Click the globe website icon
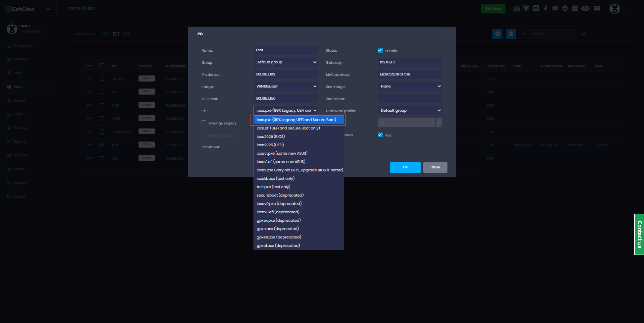644x323 pixels. pos(565,8)
